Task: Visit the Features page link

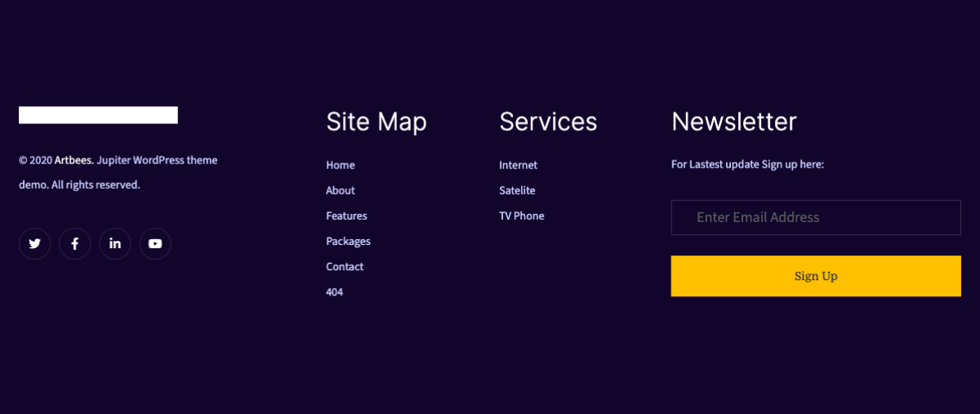Action: [346, 216]
